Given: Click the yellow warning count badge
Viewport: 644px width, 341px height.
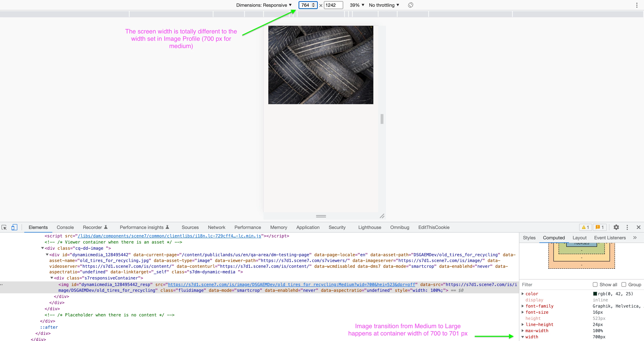Looking at the screenshot, I should point(586,227).
